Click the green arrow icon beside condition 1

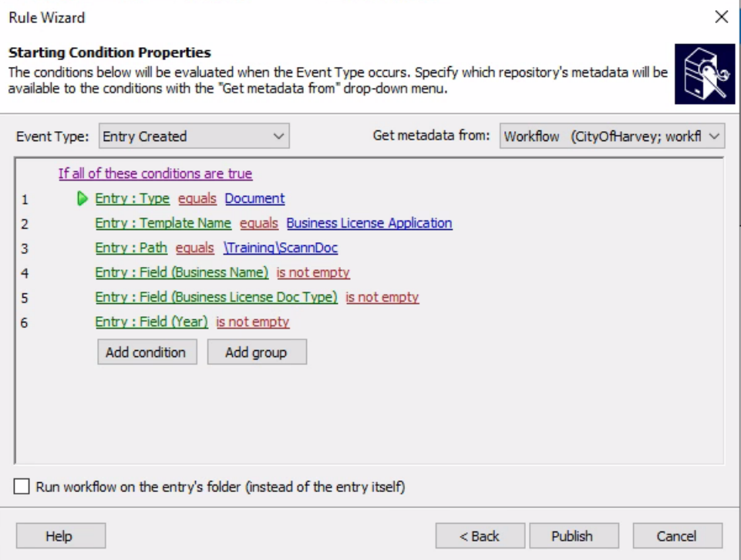[83, 199]
